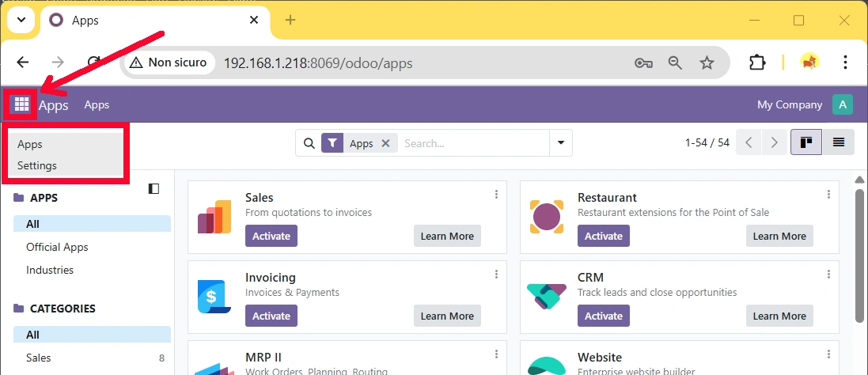Activate the Sales app
868x375 pixels.
pyautogui.click(x=271, y=236)
